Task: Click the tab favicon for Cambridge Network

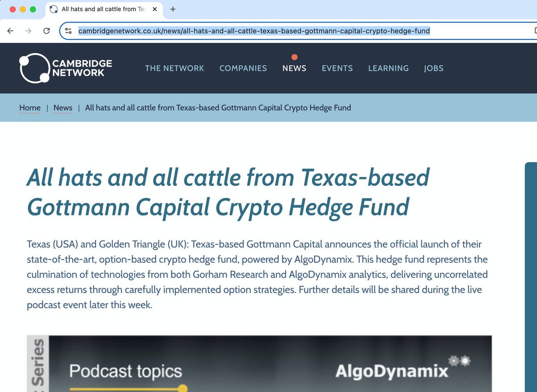Action: pyautogui.click(x=54, y=9)
